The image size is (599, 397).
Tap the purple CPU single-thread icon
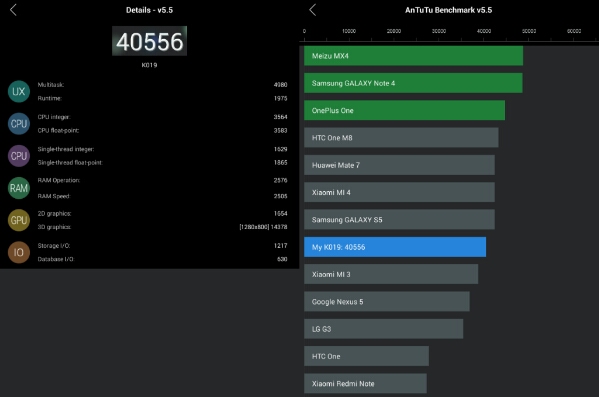(19, 156)
